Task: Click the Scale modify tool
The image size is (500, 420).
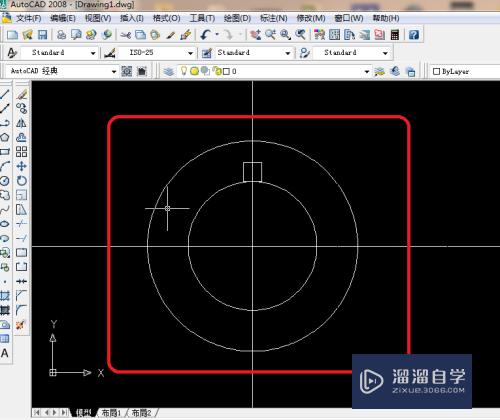Action: pyautogui.click(x=22, y=195)
